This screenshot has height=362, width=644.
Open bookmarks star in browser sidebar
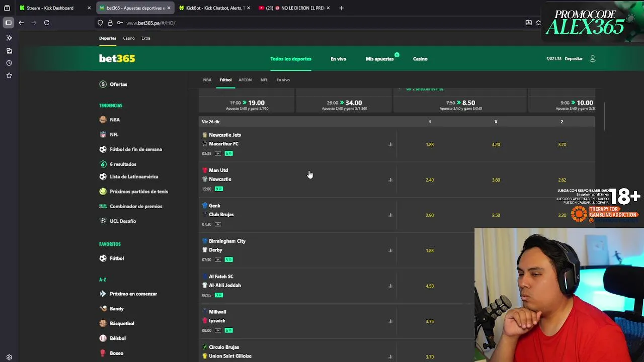(x=9, y=75)
